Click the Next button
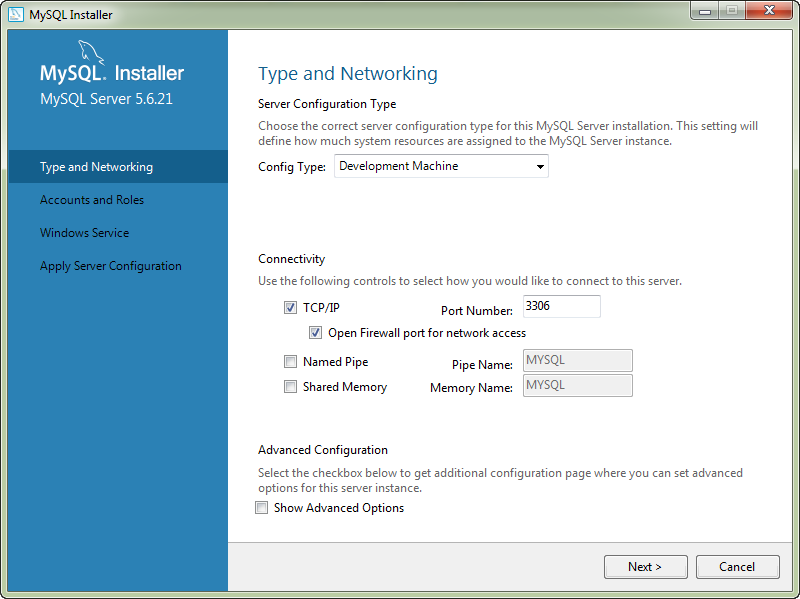 click(645, 567)
